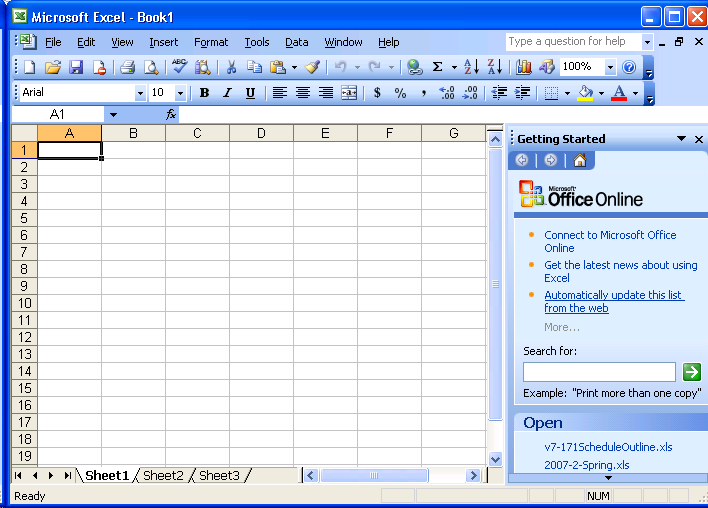The height and width of the screenshot is (508, 708).
Task: Sort descending with the Z-A icon
Action: click(494, 67)
